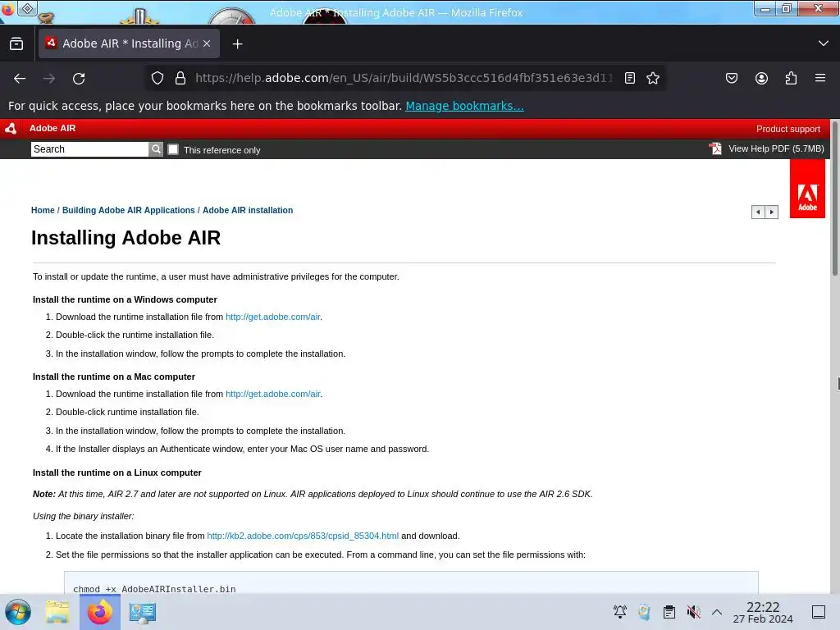Viewport: 840px width, 630px height.
Task: Open Adobe AIR installation breadcrumb
Action: (248, 211)
